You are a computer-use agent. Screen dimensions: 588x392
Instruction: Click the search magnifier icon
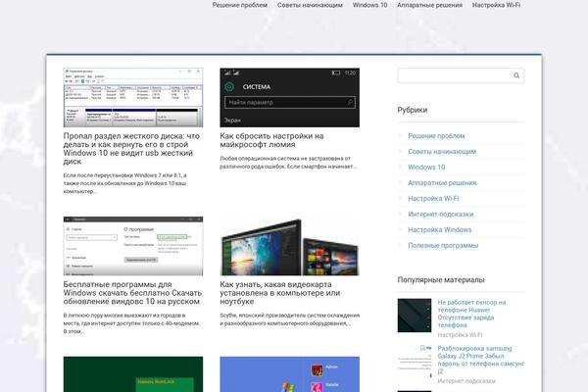tap(516, 75)
